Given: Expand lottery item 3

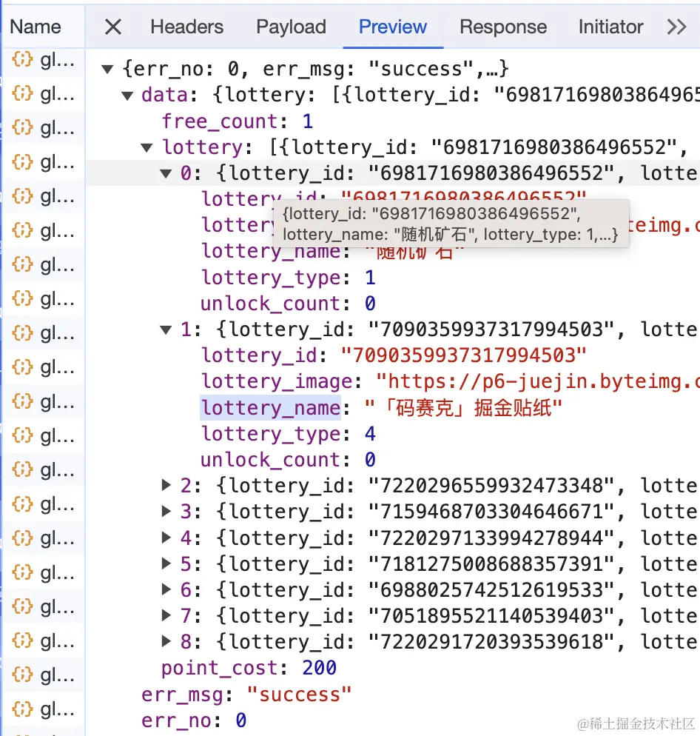Looking at the screenshot, I should [166, 511].
